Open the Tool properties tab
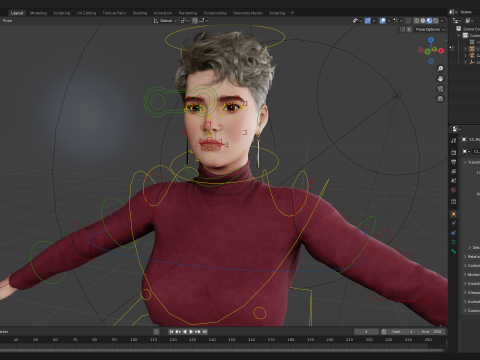480x360 pixels. pyautogui.click(x=453, y=140)
